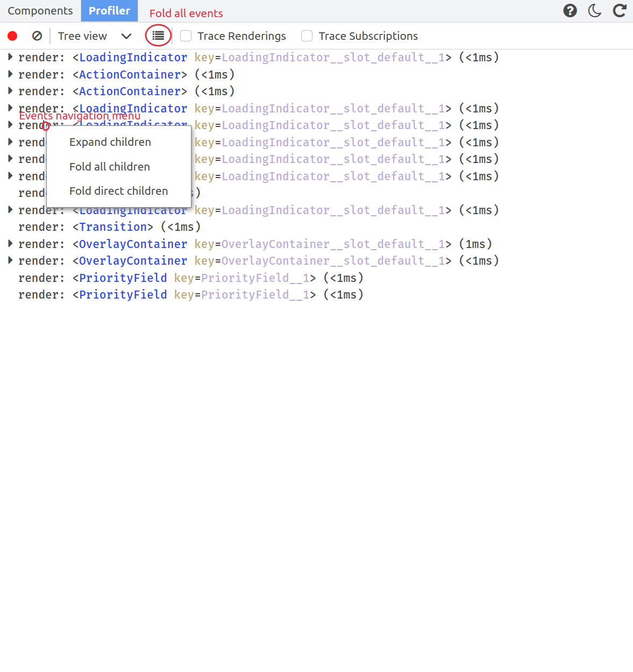The image size is (633, 672).
Task: Click the fold all events list icon
Action: [x=158, y=36]
